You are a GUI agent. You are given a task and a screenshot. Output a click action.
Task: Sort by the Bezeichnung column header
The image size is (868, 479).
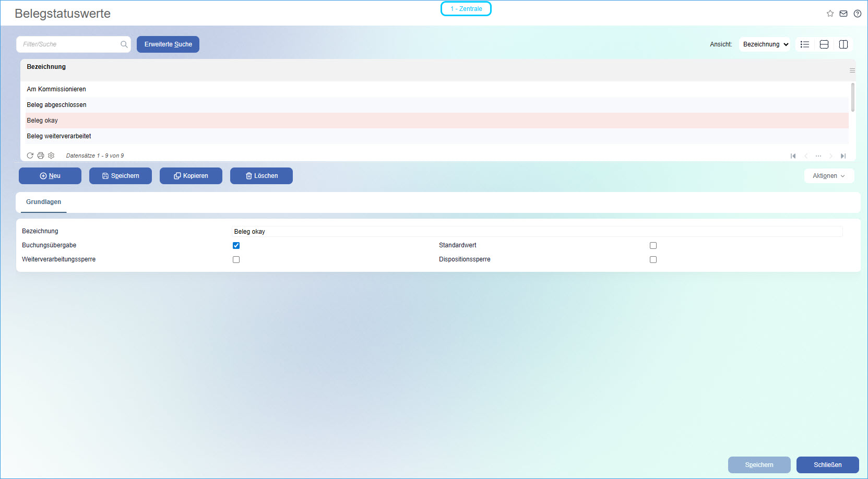pyautogui.click(x=46, y=67)
